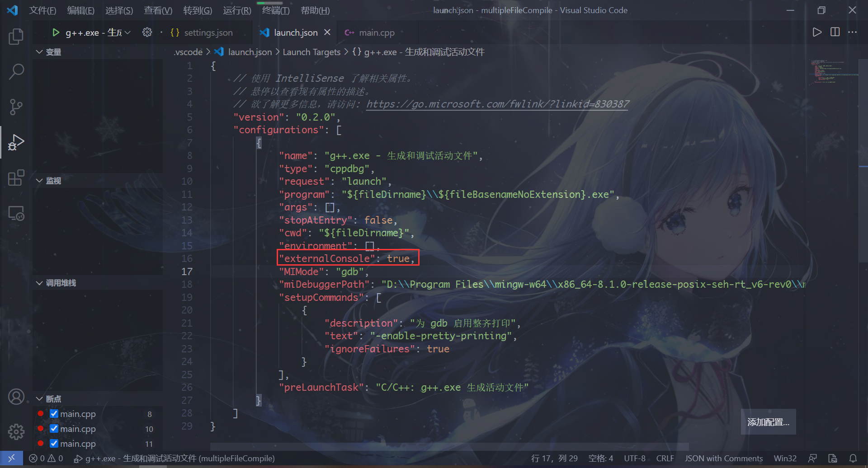Click the launch.json breadcrumb

click(x=250, y=52)
